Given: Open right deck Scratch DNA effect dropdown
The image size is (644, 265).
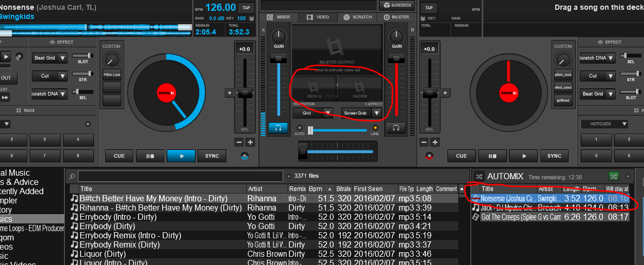Looking at the screenshot, I should click(x=597, y=58).
